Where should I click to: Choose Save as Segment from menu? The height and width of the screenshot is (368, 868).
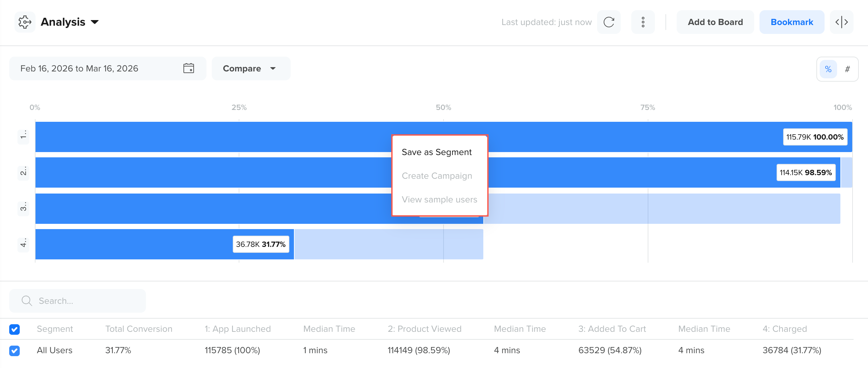pyautogui.click(x=436, y=152)
